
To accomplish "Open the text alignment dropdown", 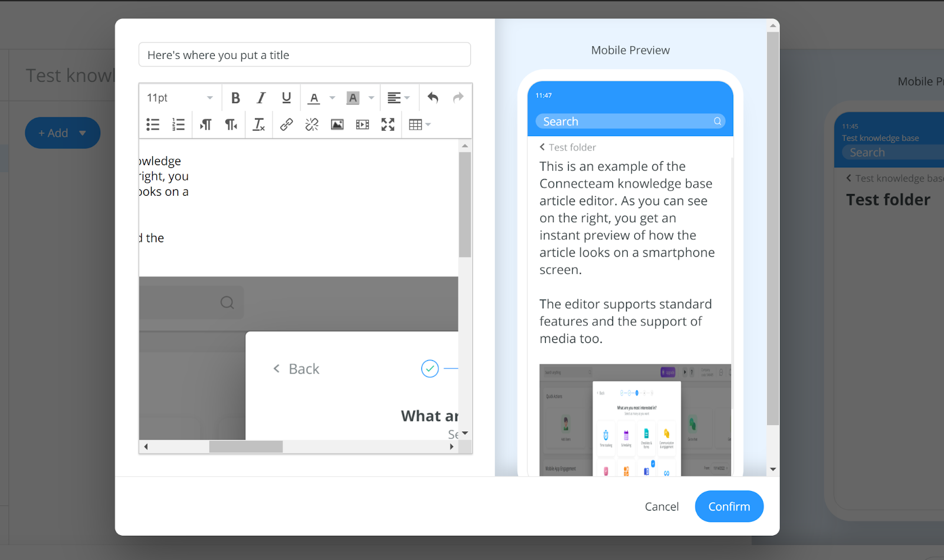I will [398, 98].
